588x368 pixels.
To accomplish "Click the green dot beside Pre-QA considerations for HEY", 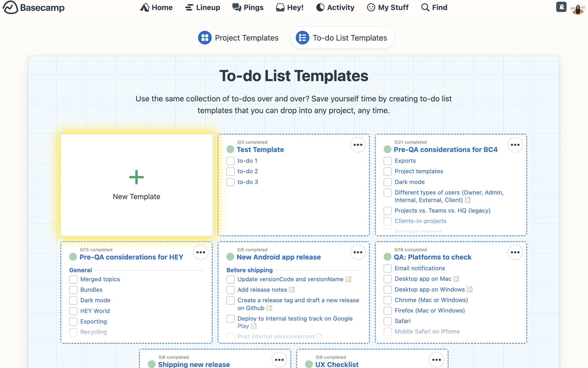I will (x=73, y=257).
